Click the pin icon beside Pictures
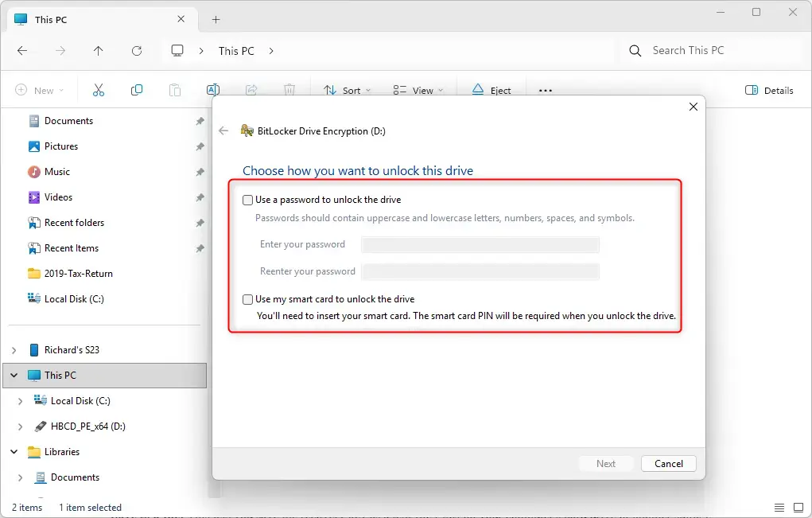 200,146
